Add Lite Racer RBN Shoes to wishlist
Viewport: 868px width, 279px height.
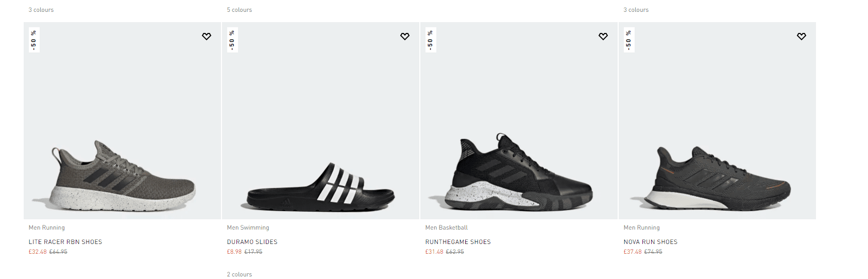click(207, 37)
